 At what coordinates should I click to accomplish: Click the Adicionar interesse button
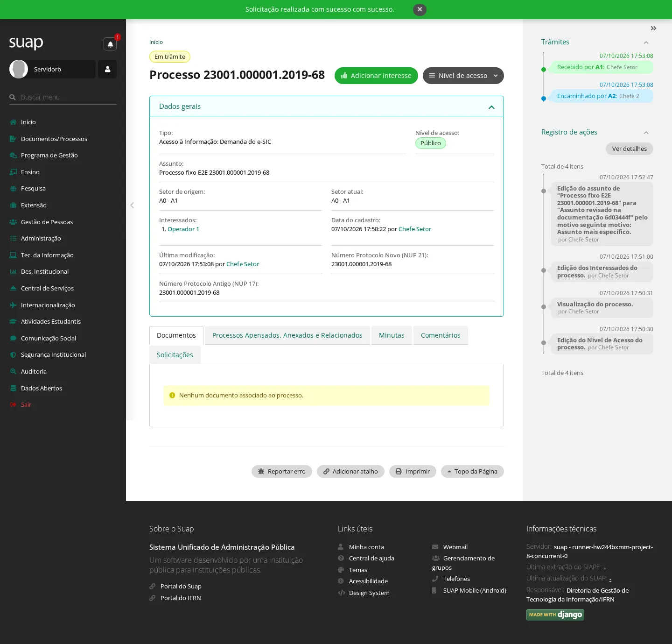(376, 76)
